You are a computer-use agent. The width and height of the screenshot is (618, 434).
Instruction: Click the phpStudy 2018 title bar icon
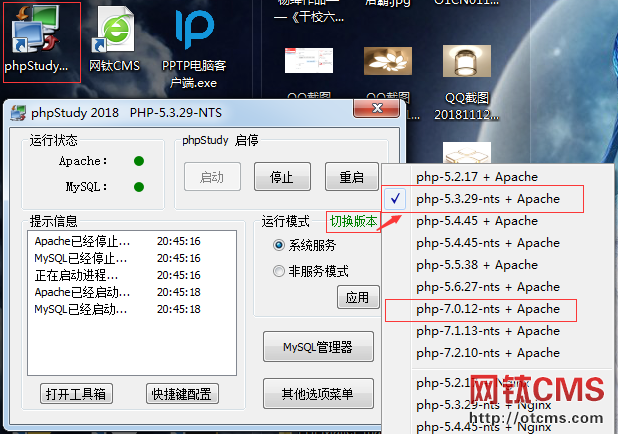pyautogui.click(x=17, y=113)
